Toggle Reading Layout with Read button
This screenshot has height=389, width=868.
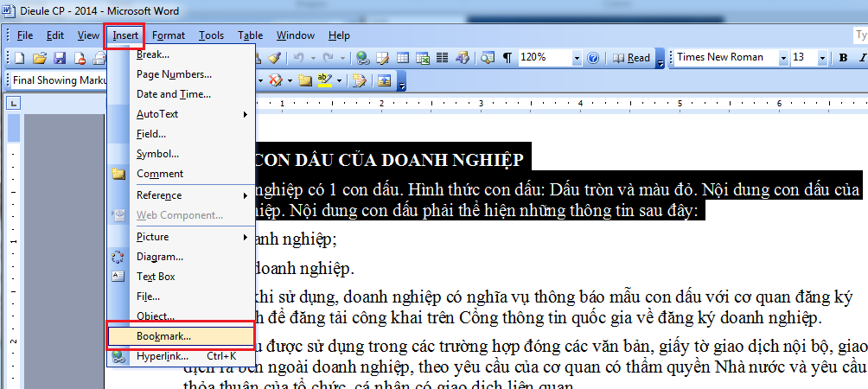point(632,58)
